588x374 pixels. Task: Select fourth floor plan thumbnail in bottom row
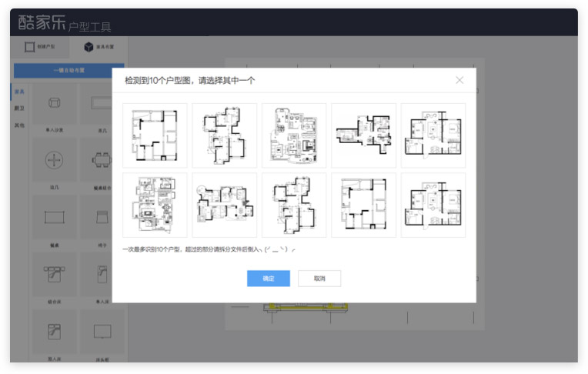[x=364, y=205]
